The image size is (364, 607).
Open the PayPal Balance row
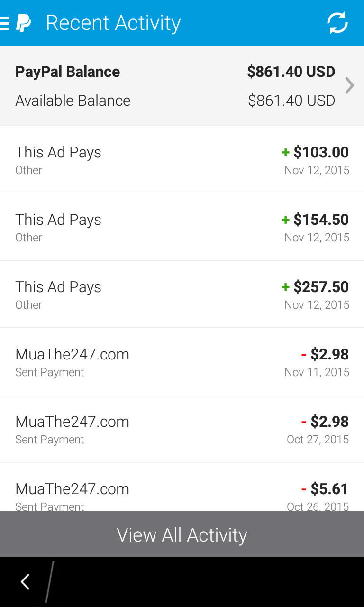(175, 85)
